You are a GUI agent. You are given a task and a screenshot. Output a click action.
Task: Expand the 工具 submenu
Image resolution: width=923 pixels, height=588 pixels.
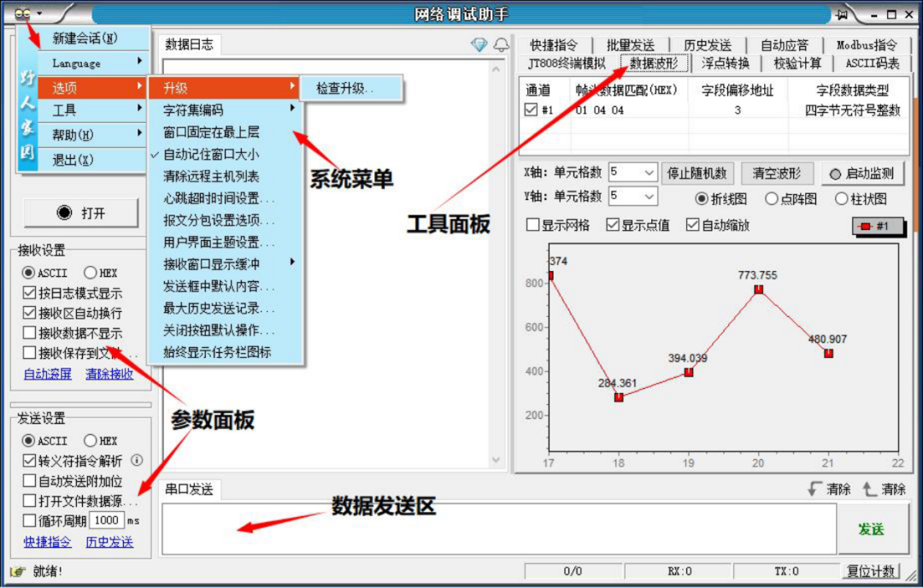pyautogui.click(x=93, y=110)
